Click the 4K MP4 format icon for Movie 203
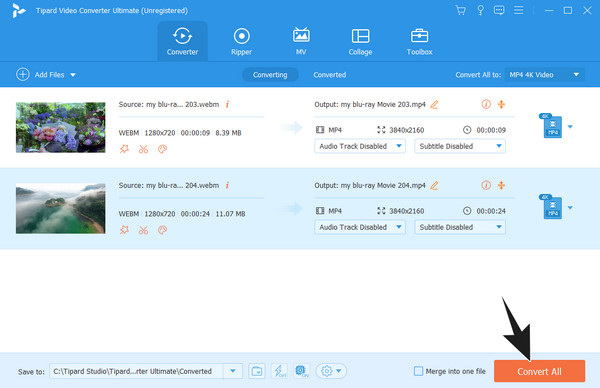The image size is (600, 388). [x=551, y=126]
